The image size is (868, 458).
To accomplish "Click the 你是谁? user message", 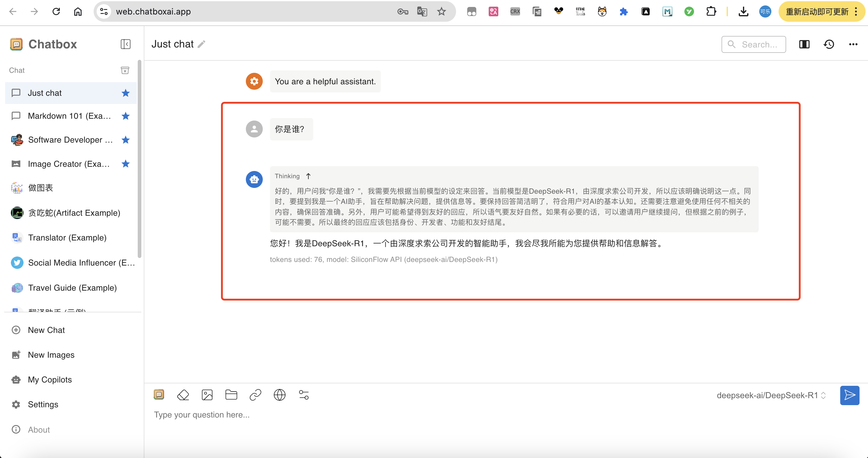I will point(291,129).
